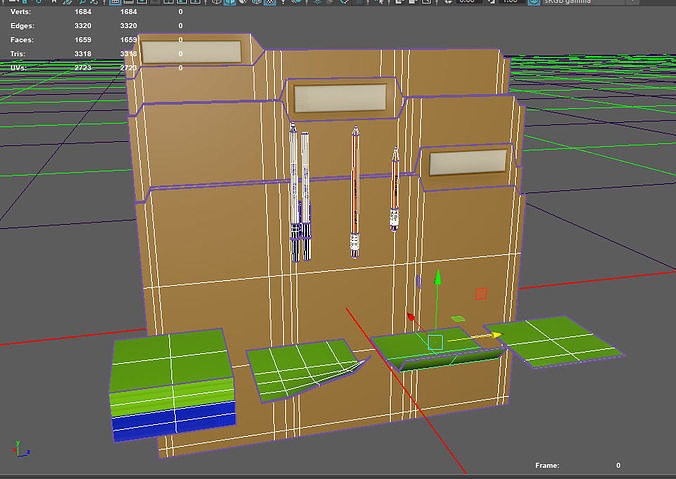Click the Frame counter label
This screenshot has height=479, width=676.
[x=547, y=465]
